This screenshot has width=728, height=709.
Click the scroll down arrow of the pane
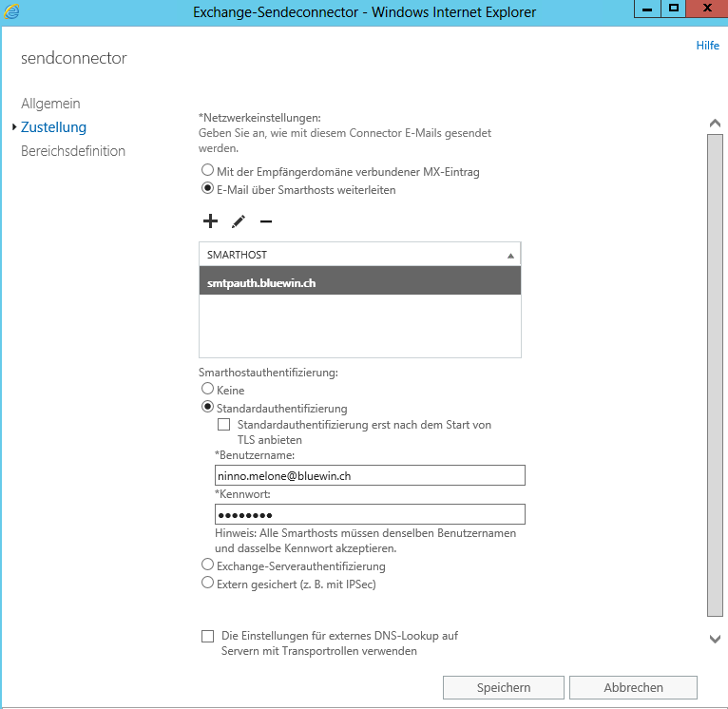tap(715, 639)
